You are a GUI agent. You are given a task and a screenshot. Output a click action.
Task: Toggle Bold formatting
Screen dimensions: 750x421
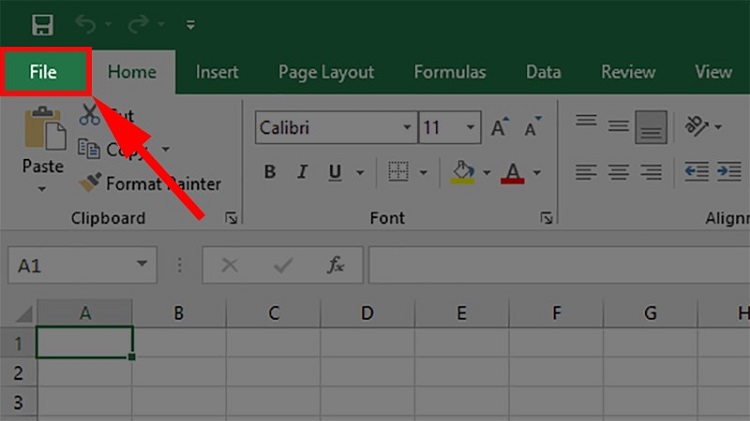(x=270, y=172)
